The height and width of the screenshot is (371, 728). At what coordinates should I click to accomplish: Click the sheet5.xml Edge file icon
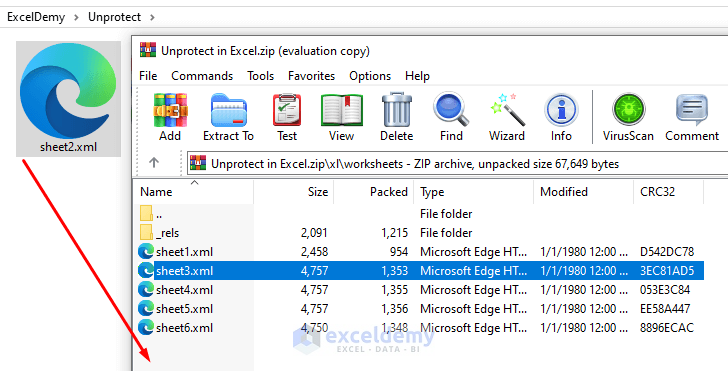point(146,309)
